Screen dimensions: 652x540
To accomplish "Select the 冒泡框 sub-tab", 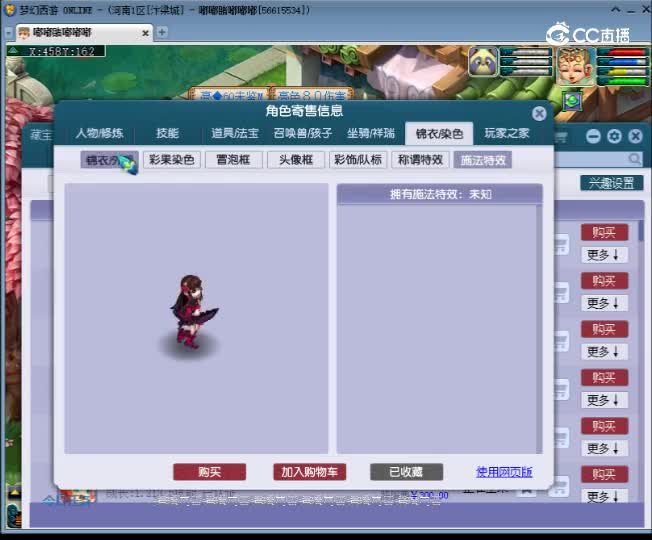I will pyautogui.click(x=234, y=160).
